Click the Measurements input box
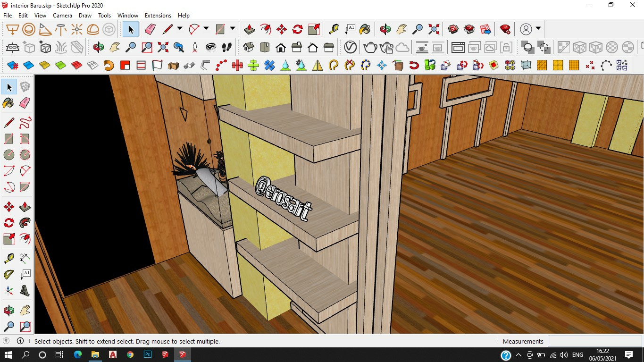Viewport: 644px width, 362px height. 594,341
